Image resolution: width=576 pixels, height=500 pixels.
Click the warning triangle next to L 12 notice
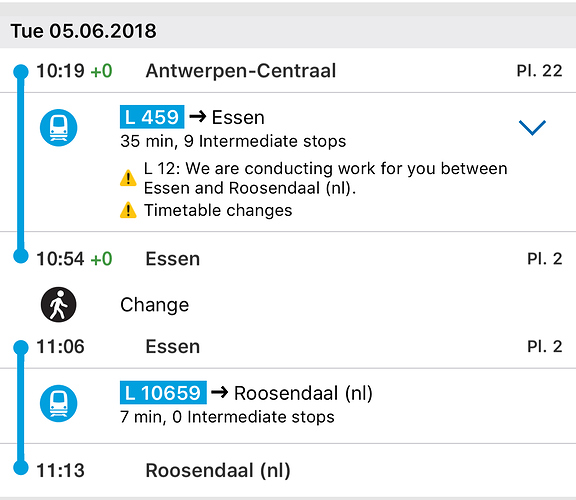click(x=128, y=178)
